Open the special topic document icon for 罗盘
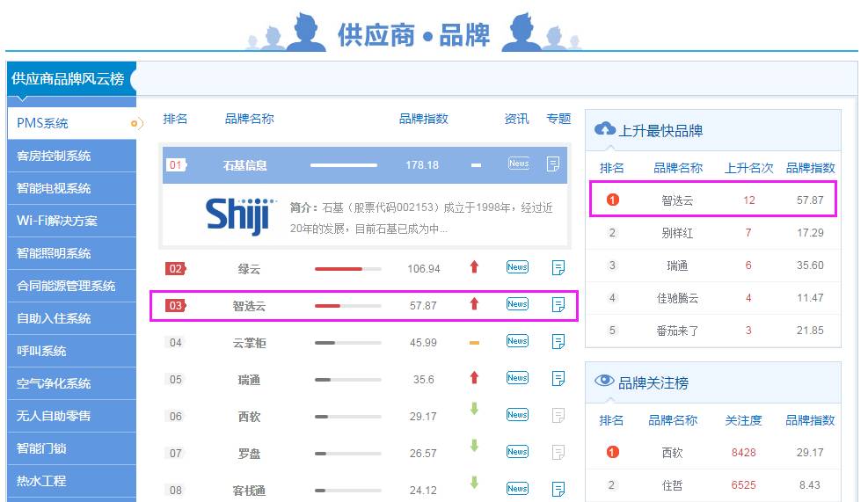Image resolution: width=868 pixels, height=502 pixels. (558, 453)
